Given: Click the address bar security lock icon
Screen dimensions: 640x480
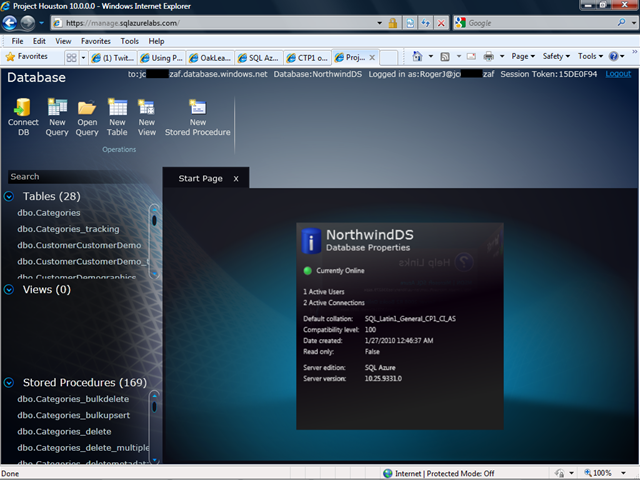Looking at the screenshot, I should 393,23.
